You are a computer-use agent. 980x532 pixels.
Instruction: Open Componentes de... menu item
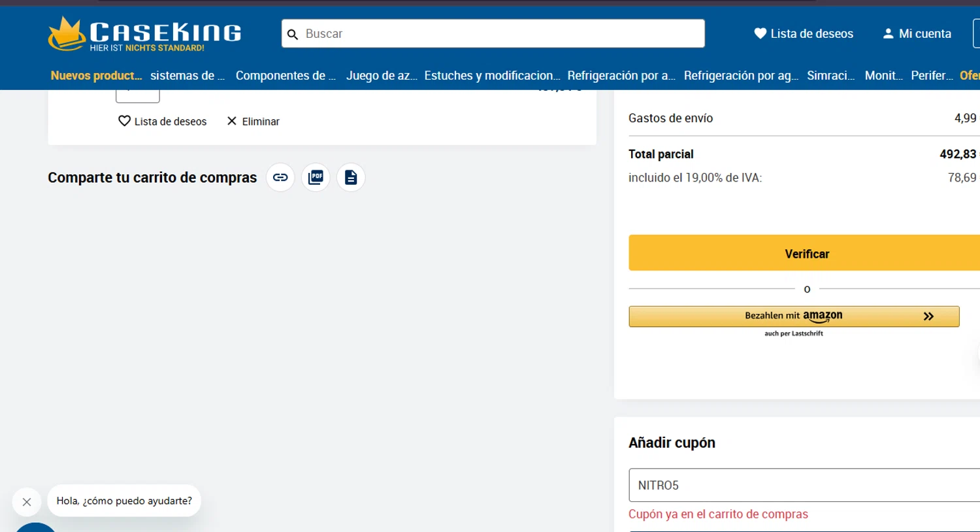click(x=286, y=76)
